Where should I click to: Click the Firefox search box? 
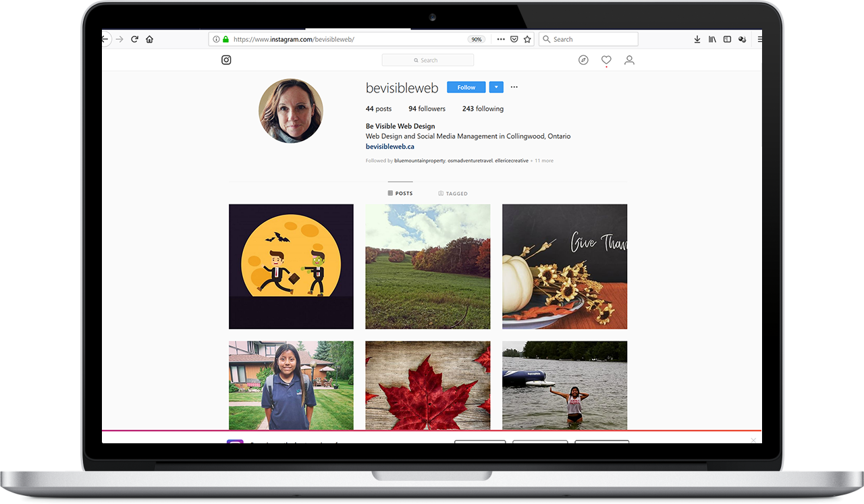[588, 39]
